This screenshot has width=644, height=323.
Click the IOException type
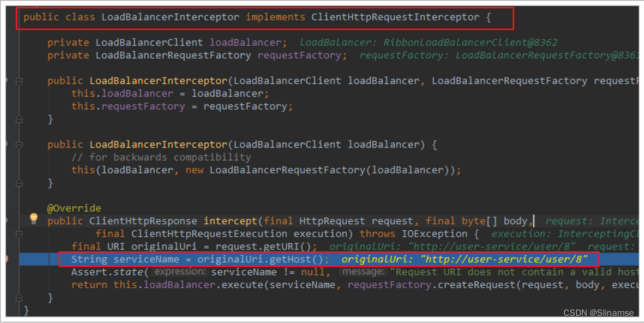point(434,234)
